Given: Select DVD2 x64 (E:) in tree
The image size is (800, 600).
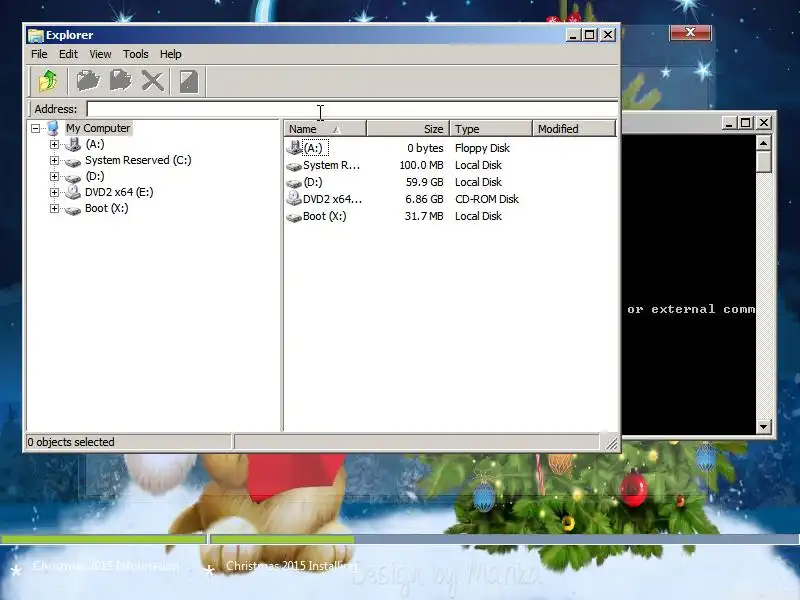Looking at the screenshot, I should pos(119,192).
